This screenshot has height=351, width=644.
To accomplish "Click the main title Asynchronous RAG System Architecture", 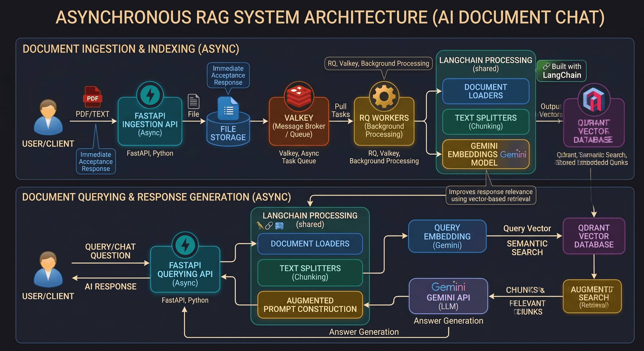I will [x=330, y=17].
